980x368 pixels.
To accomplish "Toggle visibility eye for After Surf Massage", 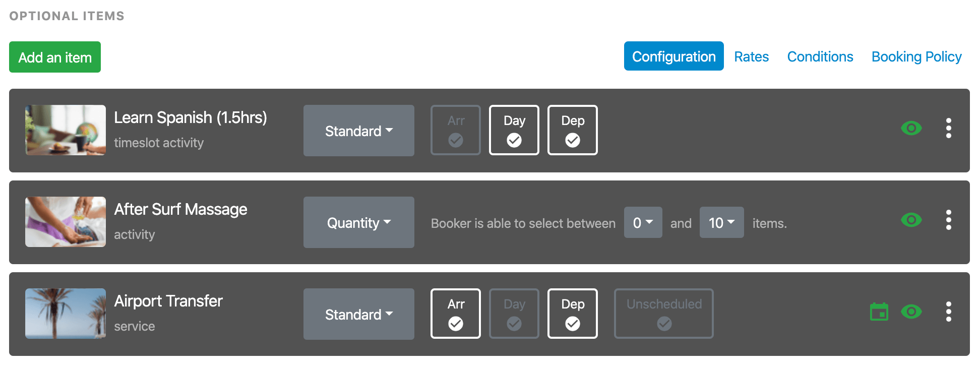I will click(x=911, y=220).
